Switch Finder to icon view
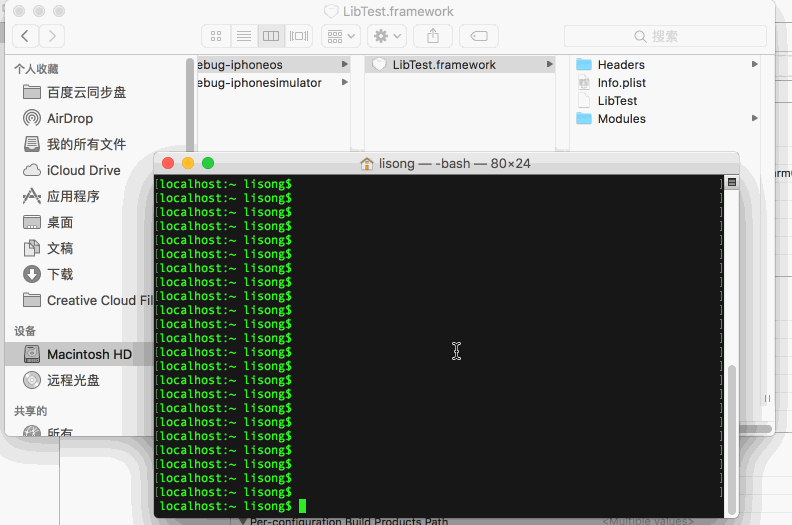 pos(216,36)
